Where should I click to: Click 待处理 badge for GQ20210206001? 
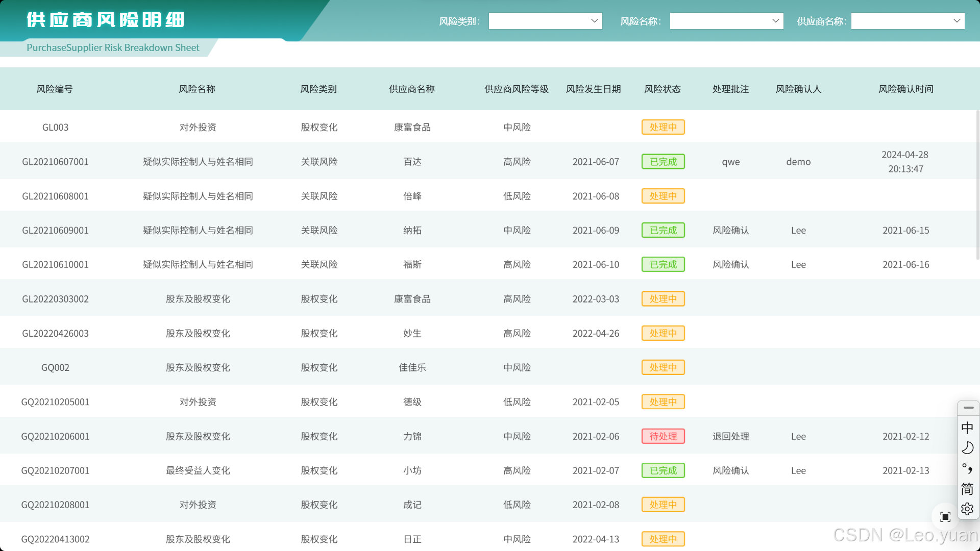[x=663, y=436]
